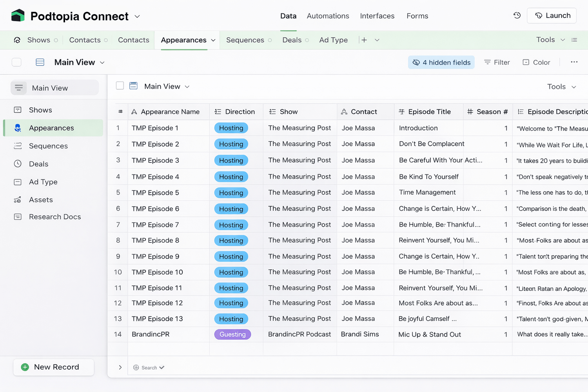Open the Sequences table tab
Viewport: 588px width, 392px height.
click(245, 40)
